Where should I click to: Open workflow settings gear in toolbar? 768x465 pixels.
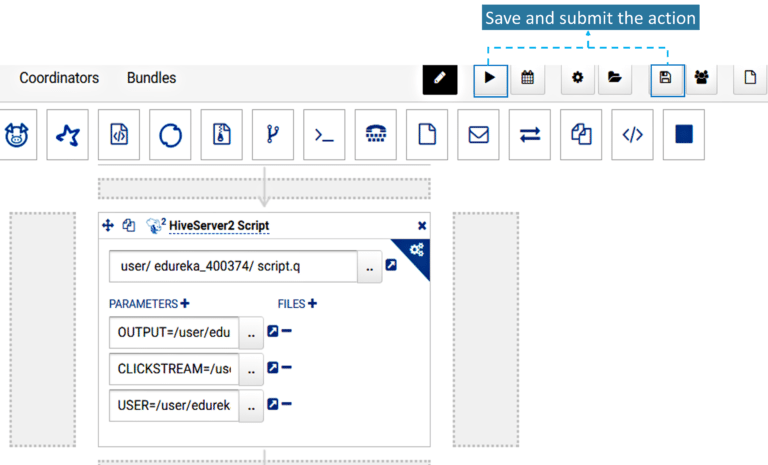point(577,78)
